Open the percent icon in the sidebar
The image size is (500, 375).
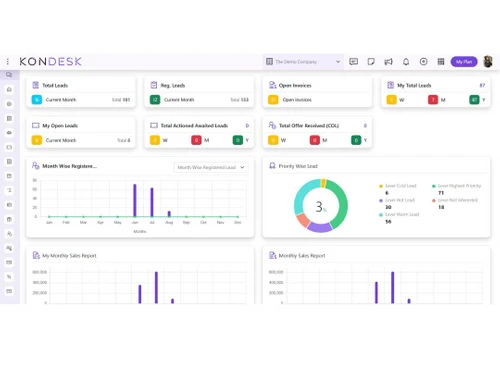[9, 277]
